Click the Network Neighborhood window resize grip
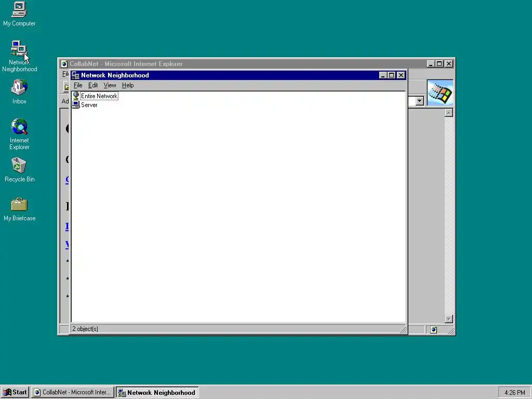Screen dimensions: 532x399 (403, 329)
